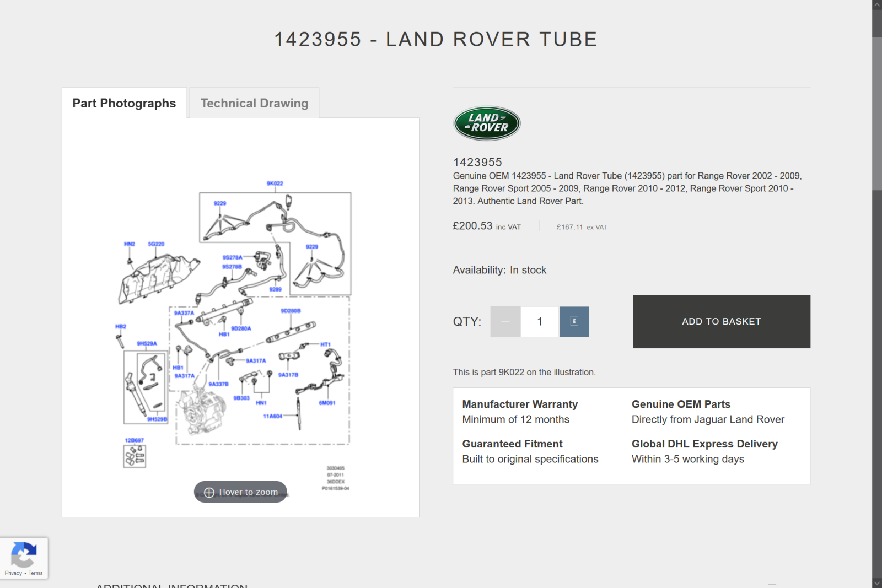The height and width of the screenshot is (588, 882).
Task: Click the part 9K022 illustration note
Action: [x=524, y=372]
